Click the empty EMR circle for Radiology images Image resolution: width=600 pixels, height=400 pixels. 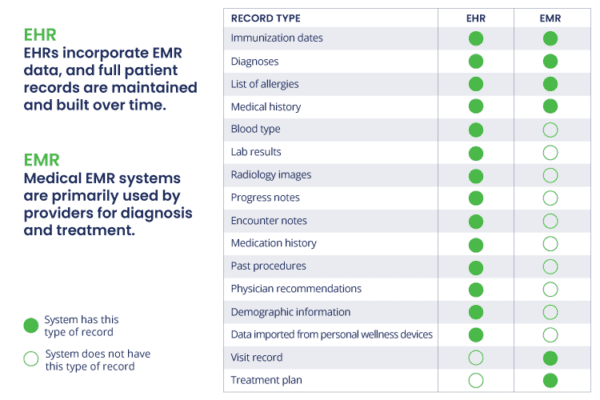pos(551,175)
